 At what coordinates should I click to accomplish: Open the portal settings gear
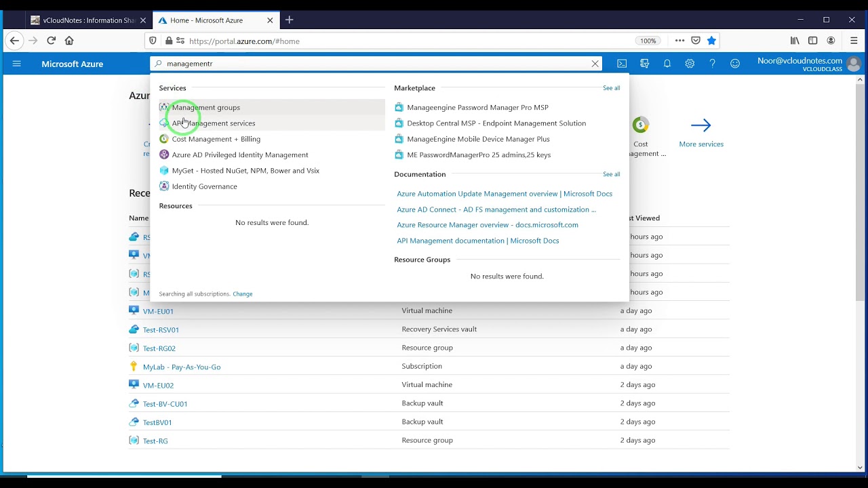click(690, 64)
